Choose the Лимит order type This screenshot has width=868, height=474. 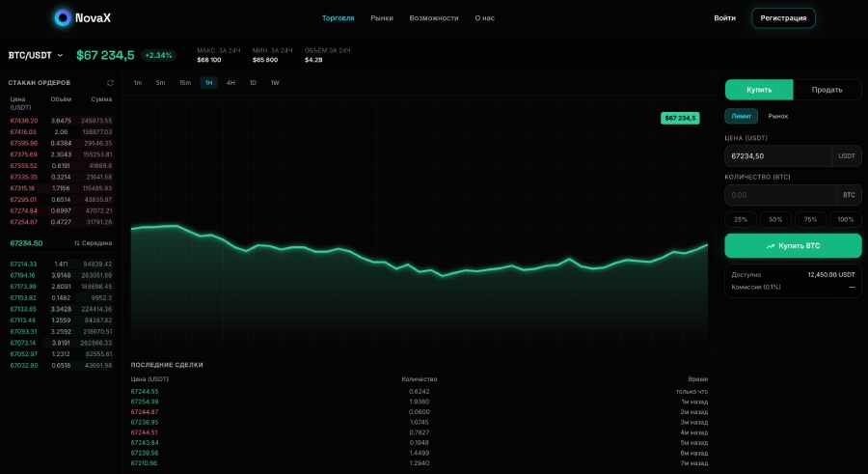click(x=742, y=116)
